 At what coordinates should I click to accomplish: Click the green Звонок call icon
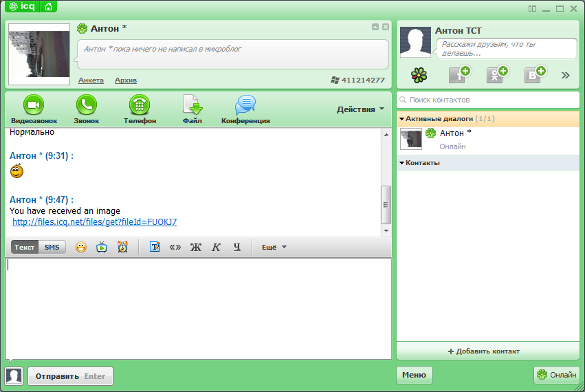coord(87,105)
